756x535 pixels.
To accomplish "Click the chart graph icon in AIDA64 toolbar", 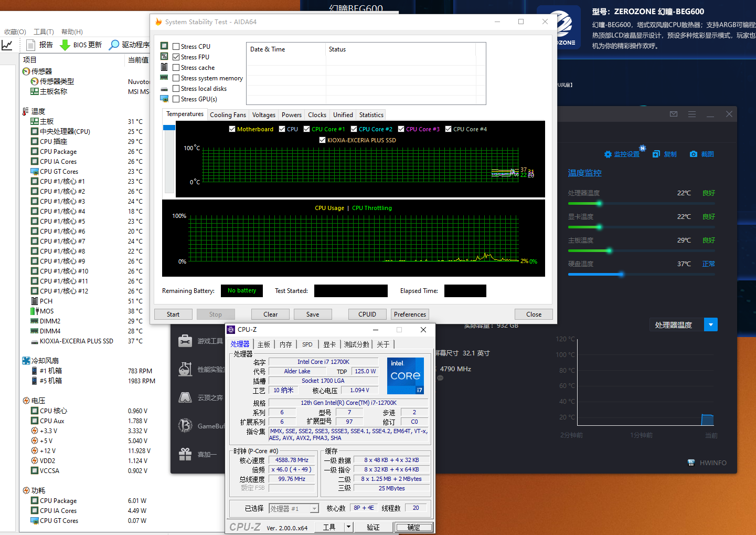I will pos(7,45).
